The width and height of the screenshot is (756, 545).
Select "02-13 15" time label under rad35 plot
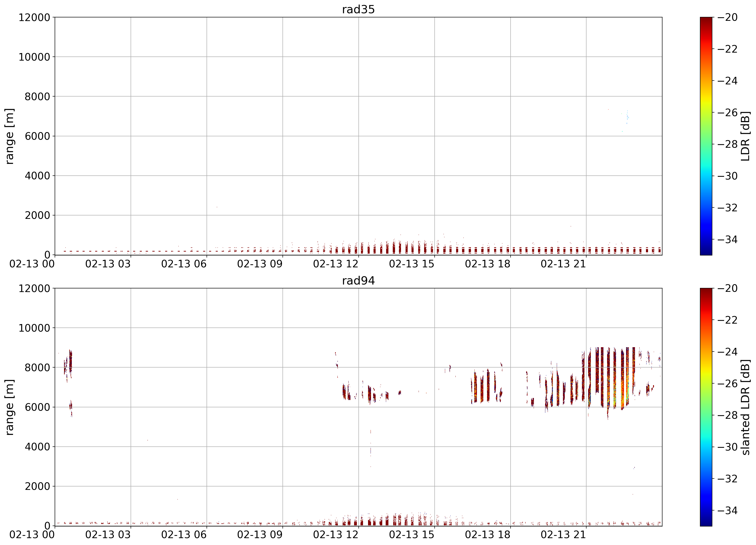tap(412, 264)
